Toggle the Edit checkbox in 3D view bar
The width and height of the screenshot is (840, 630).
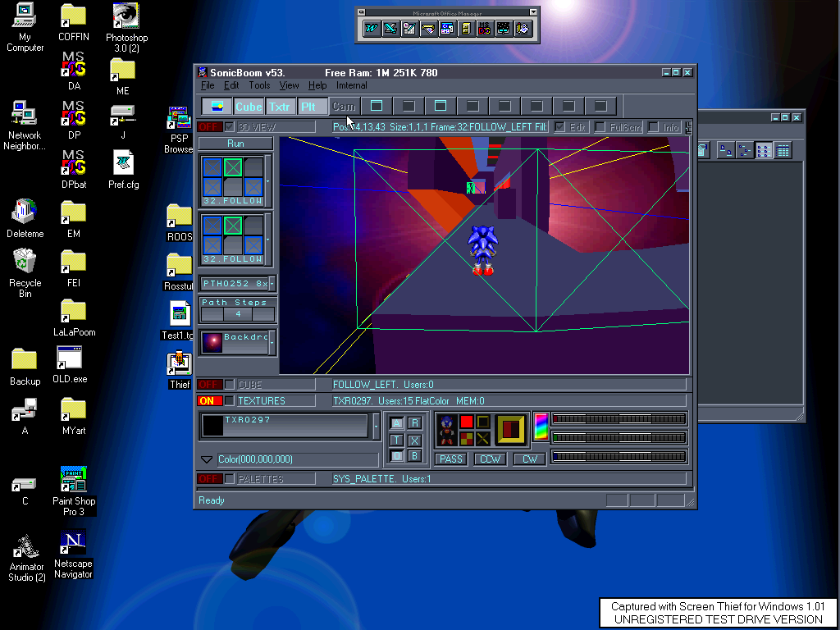(x=560, y=127)
